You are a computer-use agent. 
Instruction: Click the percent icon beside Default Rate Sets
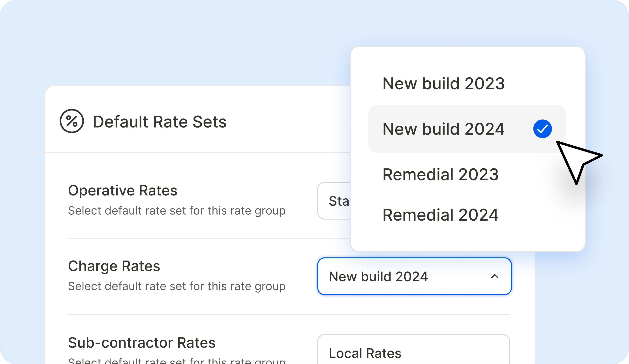click(x=72, y=121)
